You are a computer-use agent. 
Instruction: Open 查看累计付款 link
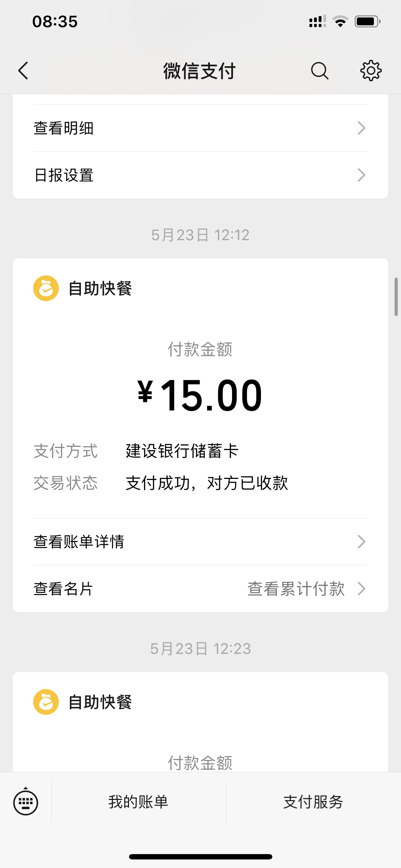(x=296, y=589)
